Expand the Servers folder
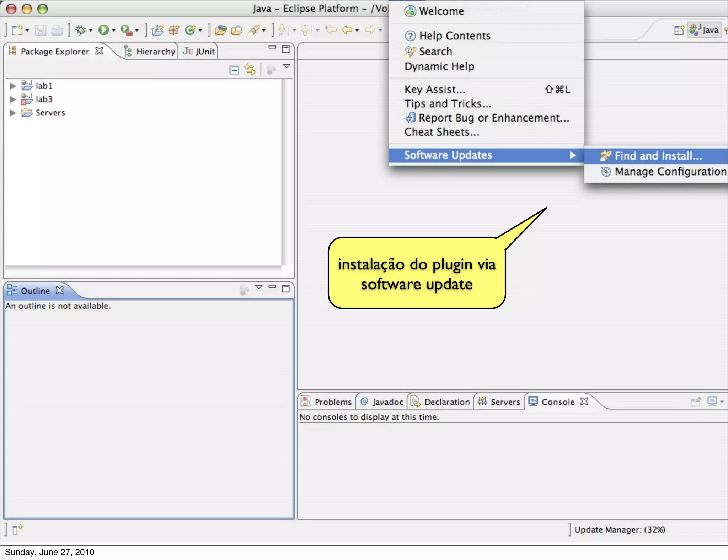 [13, 113]
